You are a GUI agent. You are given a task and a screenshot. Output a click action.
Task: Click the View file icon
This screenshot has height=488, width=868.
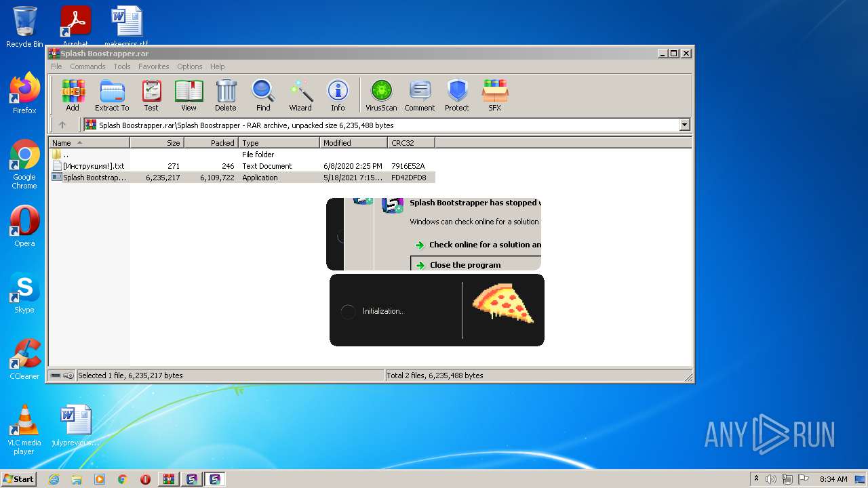189,95
